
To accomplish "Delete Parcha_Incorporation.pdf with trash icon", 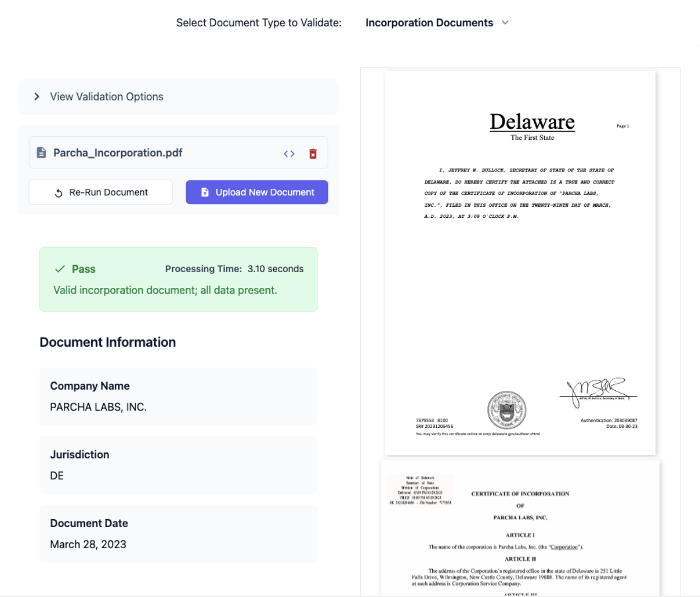I will tap(313, 153).
